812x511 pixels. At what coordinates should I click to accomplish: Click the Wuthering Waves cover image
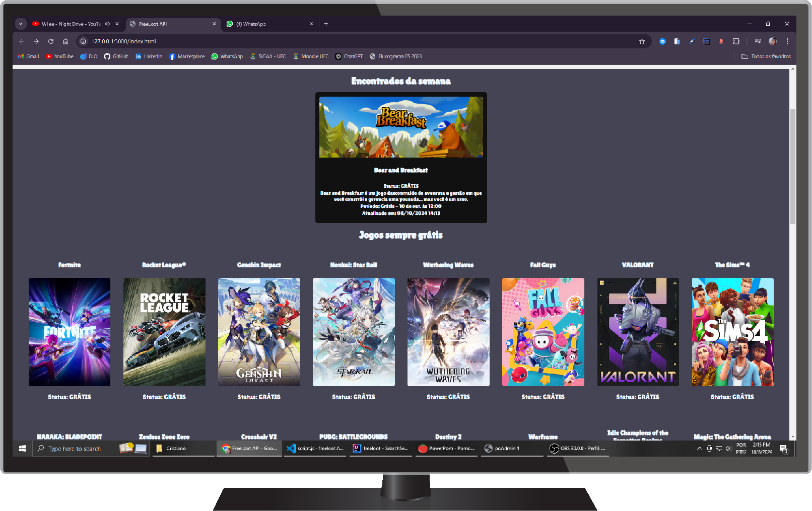(x=448, y=332)
